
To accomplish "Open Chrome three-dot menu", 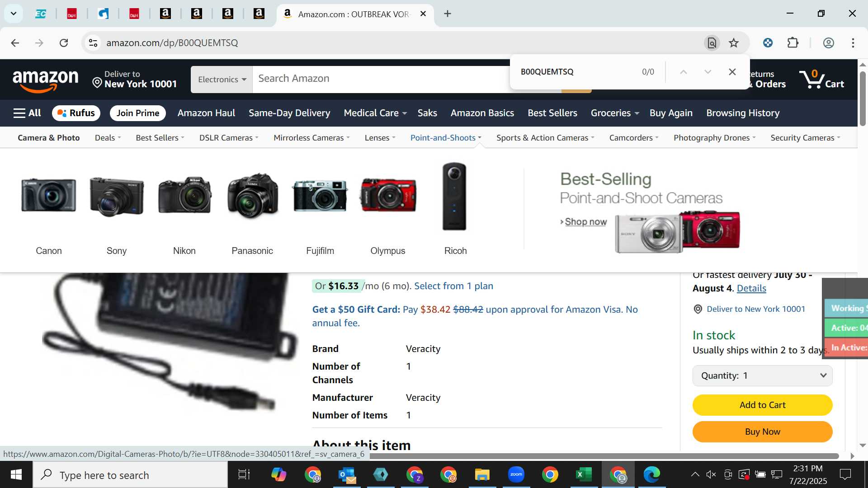I will [853, 43].
